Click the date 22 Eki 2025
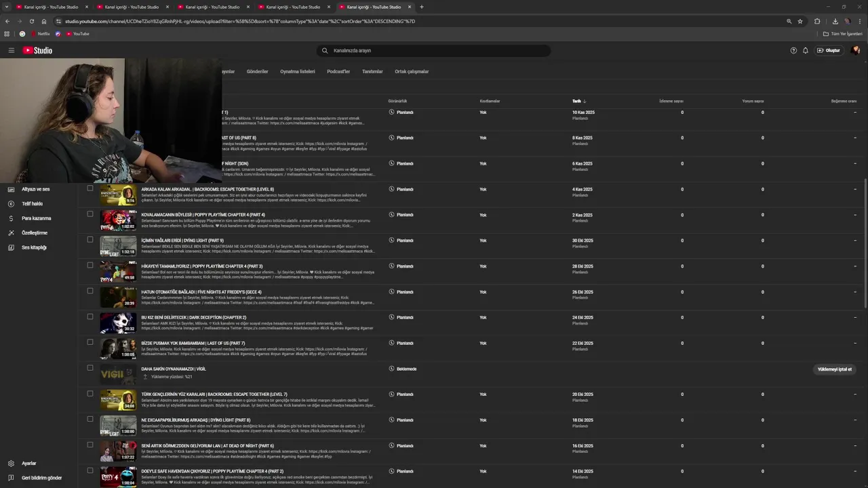868x488 pixels. [583, 343]
